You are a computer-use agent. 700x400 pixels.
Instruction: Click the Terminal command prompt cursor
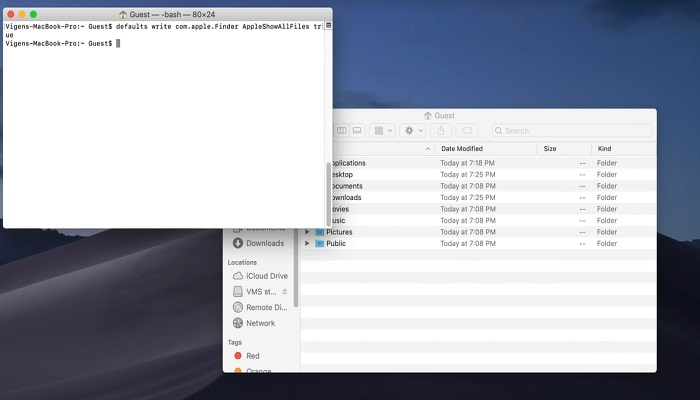[x=118, y=43]
